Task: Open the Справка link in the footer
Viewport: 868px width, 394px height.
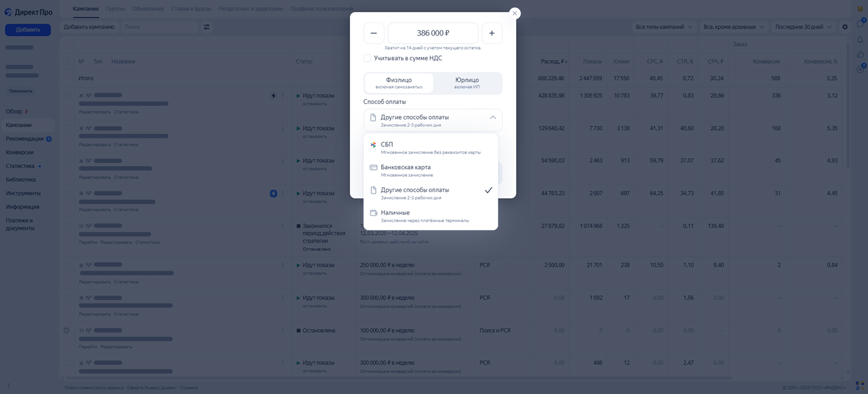Action: point(188,388)
